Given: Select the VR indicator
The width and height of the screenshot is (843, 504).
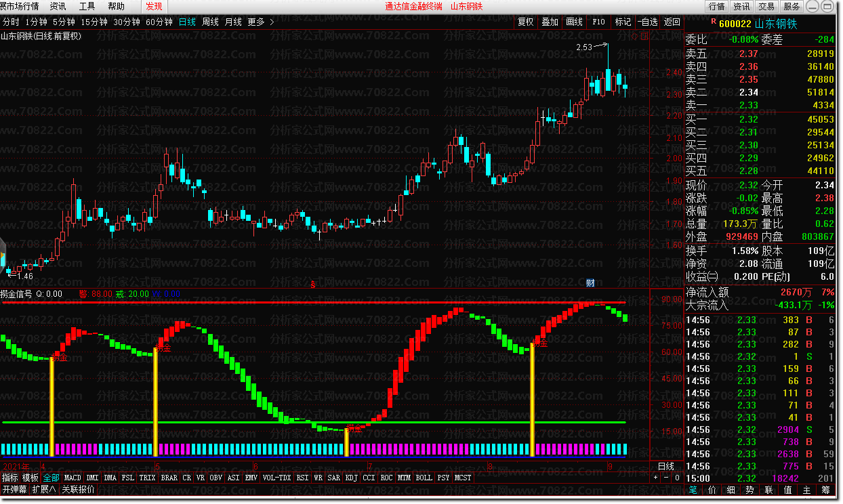Looking at the screenshot, I should coord(201,478).
